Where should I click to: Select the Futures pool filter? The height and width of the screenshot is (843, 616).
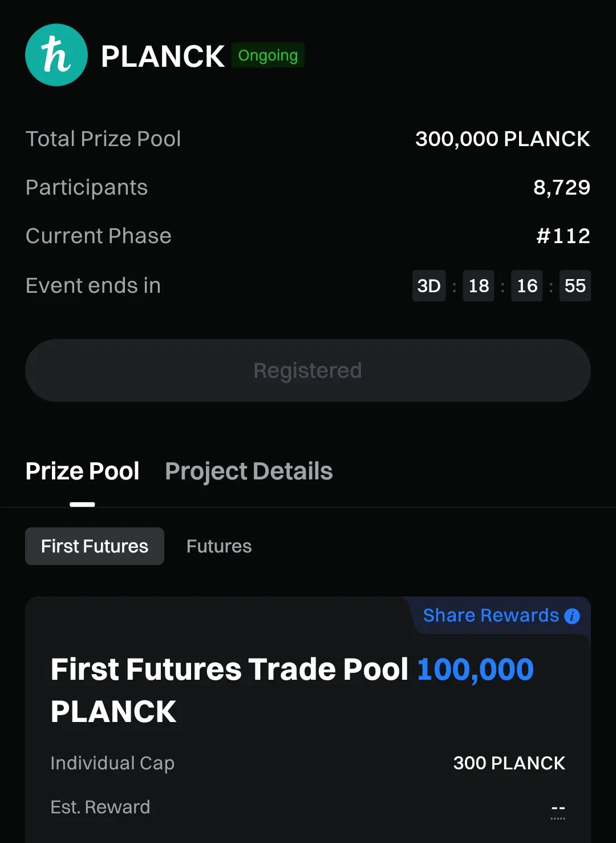(219, 546)
